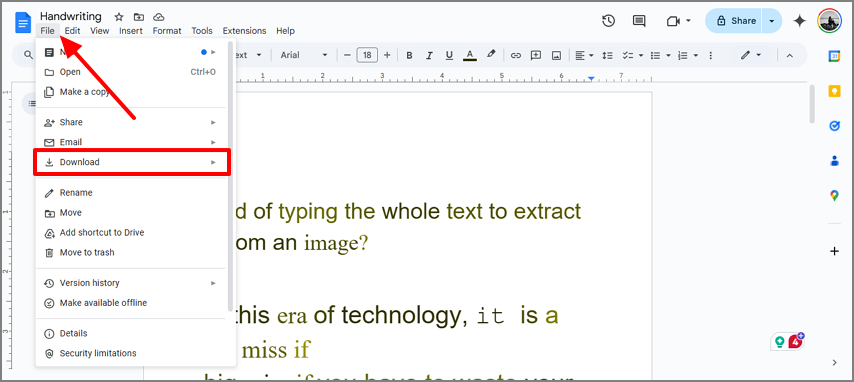The image size is (854, 382).
Task: Open the Arial font dropdown
Action: pyautogui.click(x=304, y=55)
